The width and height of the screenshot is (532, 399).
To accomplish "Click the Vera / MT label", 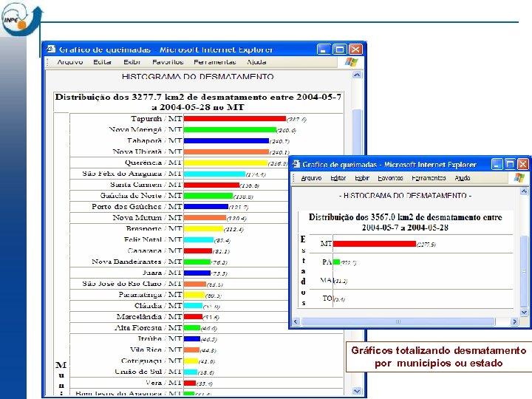I will point(164,383).
